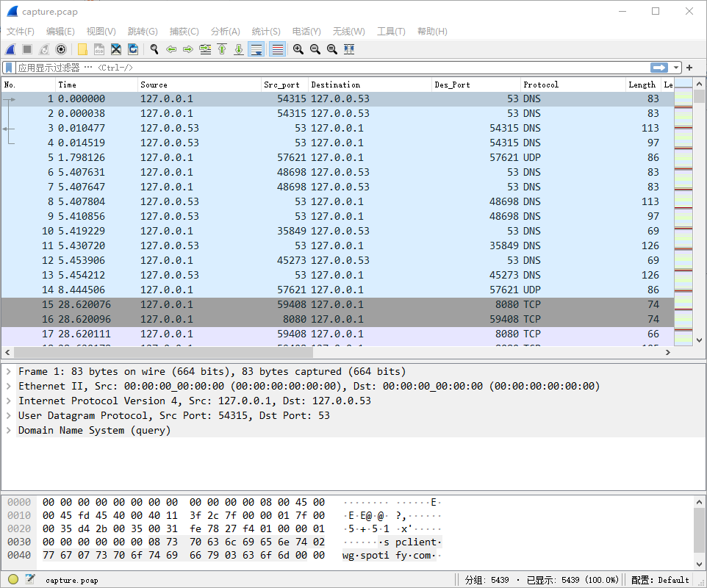707x588 pixels.
Task: Select packet 15 TCP at 28.620076
Action: coord(337,304)
